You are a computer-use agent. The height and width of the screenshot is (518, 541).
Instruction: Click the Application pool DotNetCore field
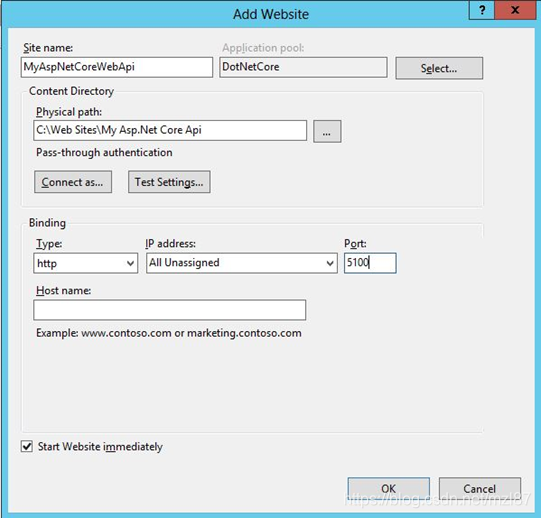pyautogui.click(x=303, y=67)
